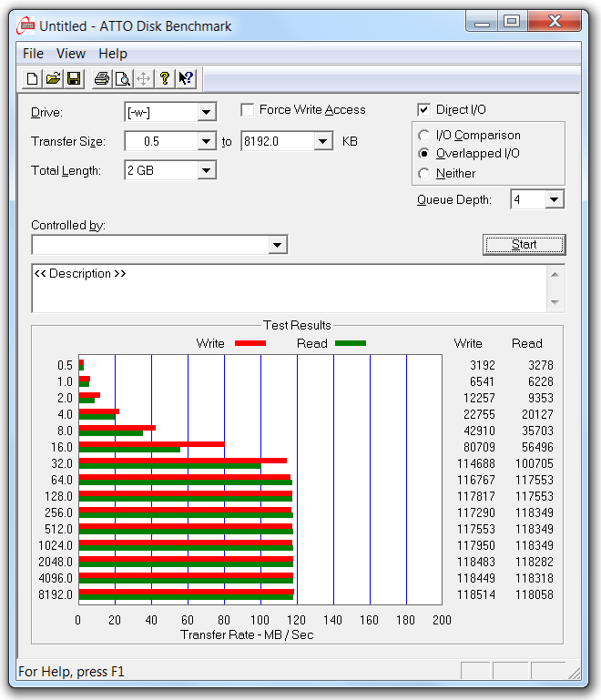Click the Save floppy disk icon
This screenshot has height=700, width=601.
pos(74,78)
